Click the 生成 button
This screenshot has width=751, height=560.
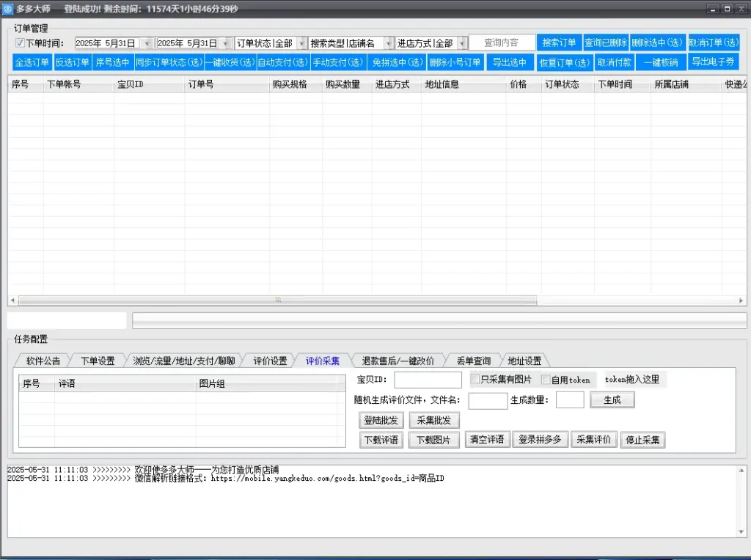click(x=612, y=399)
